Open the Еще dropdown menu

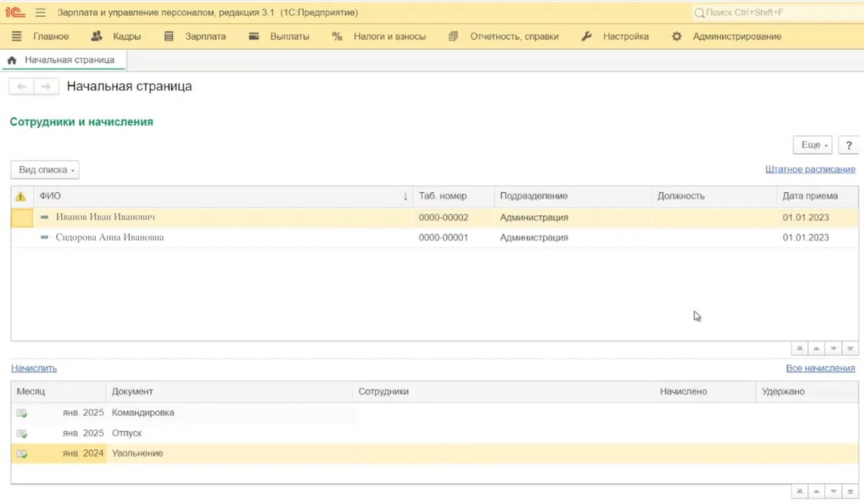[814, 145]
